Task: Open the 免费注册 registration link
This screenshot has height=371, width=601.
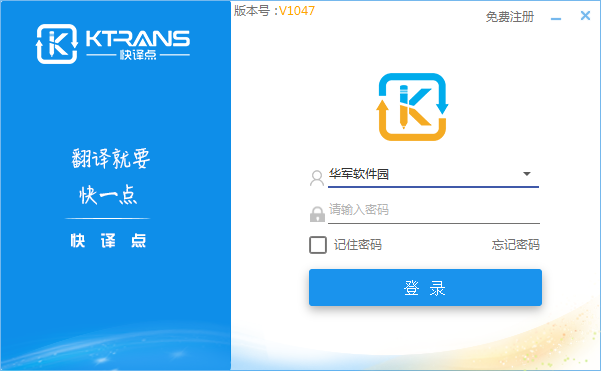Action: pos(510,17)
